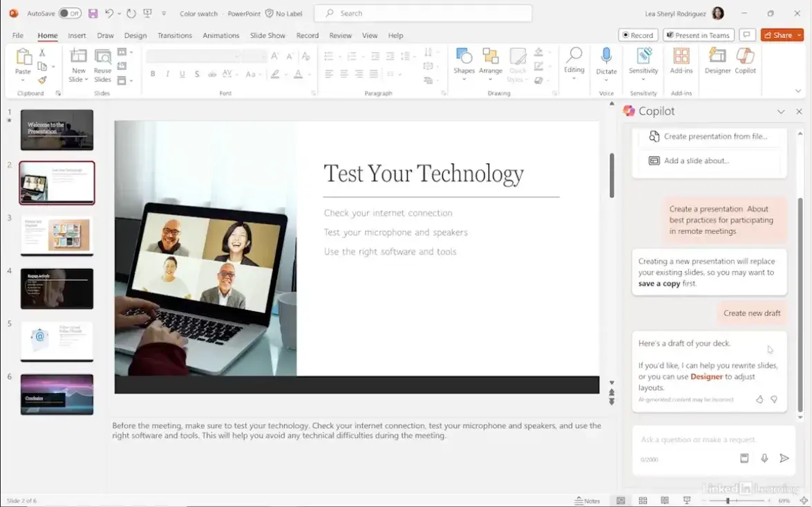The width and height of the screenshot is (812, 507).
Task: Open the Slide Show tab
Action: [267, 35]
